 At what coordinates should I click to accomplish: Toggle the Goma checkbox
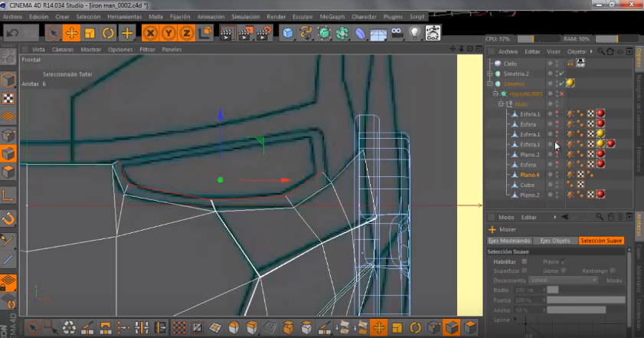(564, 271)
